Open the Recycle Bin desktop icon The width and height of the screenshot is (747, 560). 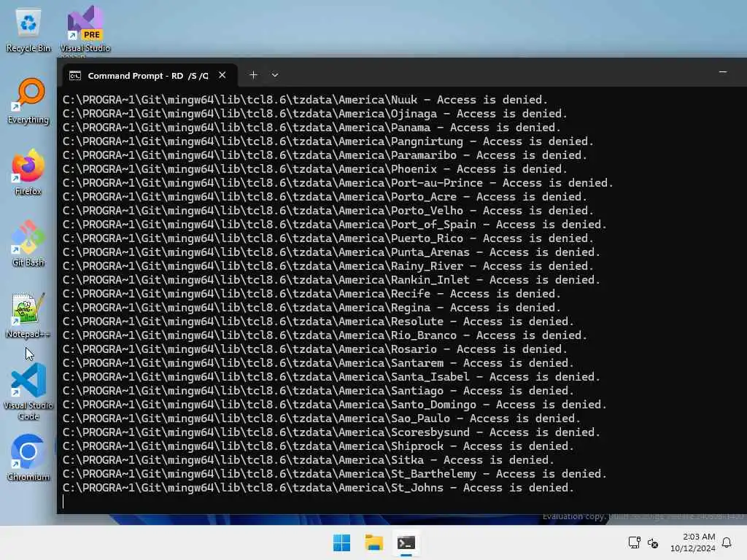(x=28, y=30)
